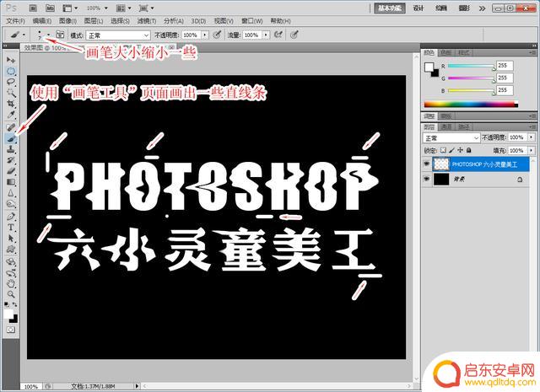The width and height of the screenshot is (540, 392).
Task: Select the Clone Stamp tool
Action: point(11,149)
